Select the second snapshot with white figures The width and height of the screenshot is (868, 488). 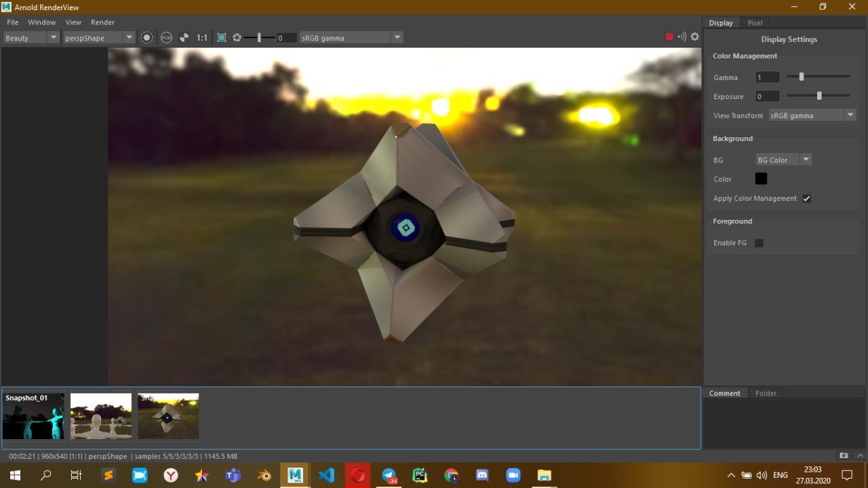coord(101,416)
